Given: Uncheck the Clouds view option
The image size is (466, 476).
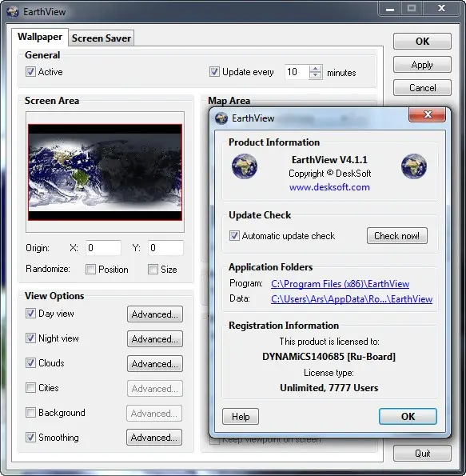Looking at the screenshot, I should [x=30, y=362].
